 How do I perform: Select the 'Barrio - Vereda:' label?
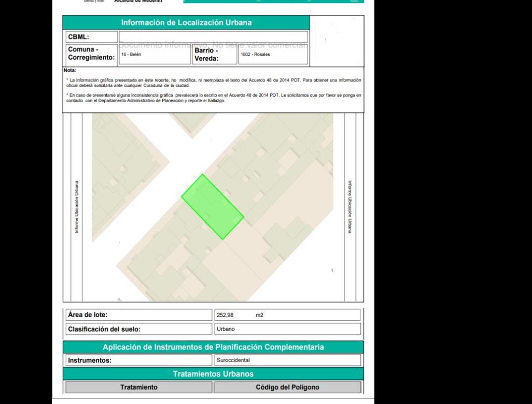pyautogui.click(x=206, y=54)
